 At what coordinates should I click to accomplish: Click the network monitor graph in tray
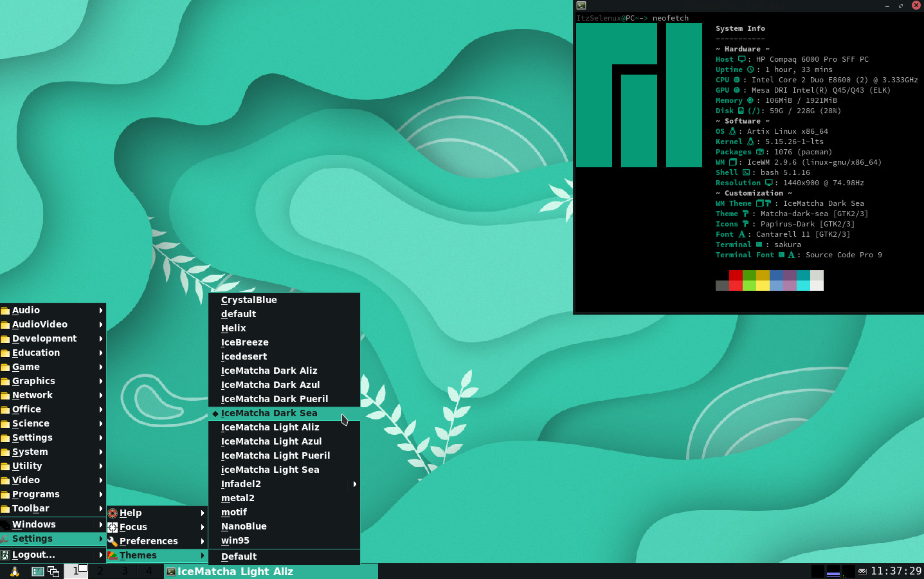[849, 571]
